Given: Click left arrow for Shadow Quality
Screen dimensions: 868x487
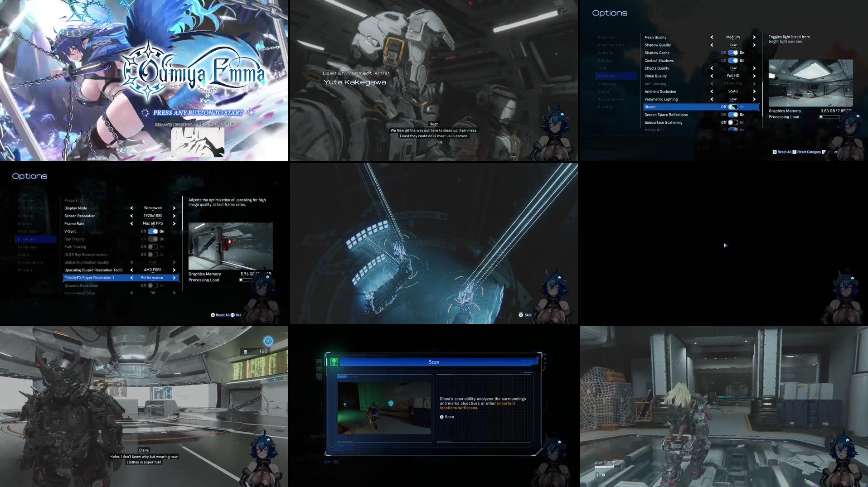Looking at the screenshot, I should point(712,45).
